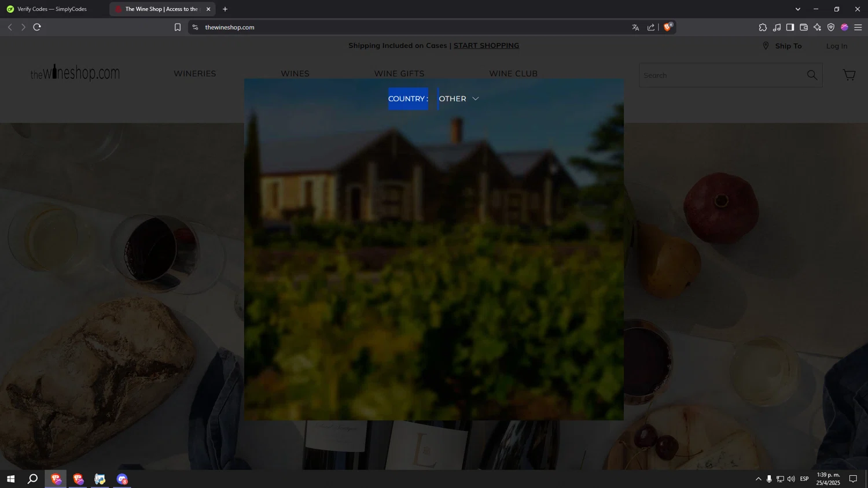Expand the tab search dropdown arrow
The width and height of the screenshot is (868, 488).
click(x=797, y=9)
